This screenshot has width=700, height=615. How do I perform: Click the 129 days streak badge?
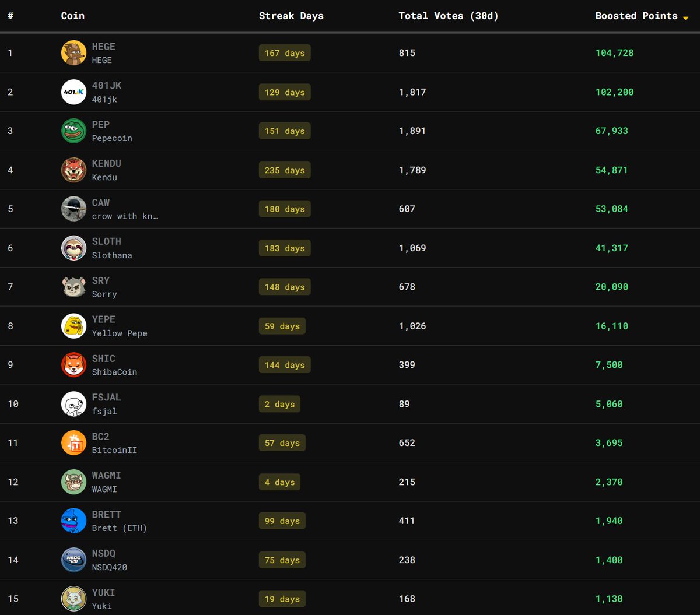[285, 92]
